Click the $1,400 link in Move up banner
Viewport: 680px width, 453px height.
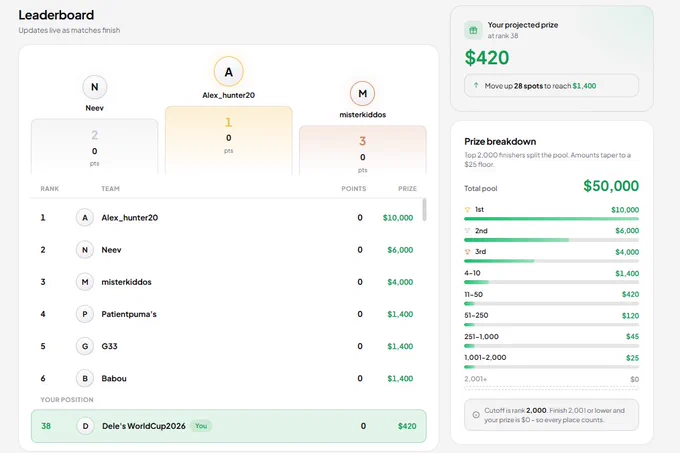584,86
